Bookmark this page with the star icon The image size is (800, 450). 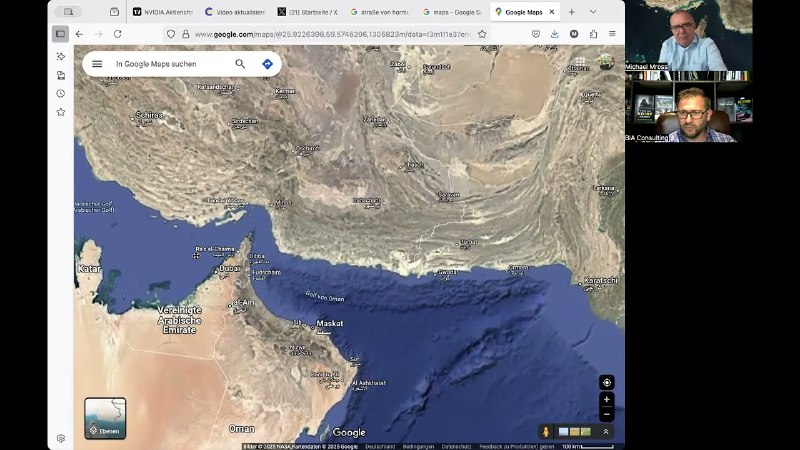coord(482,34)
